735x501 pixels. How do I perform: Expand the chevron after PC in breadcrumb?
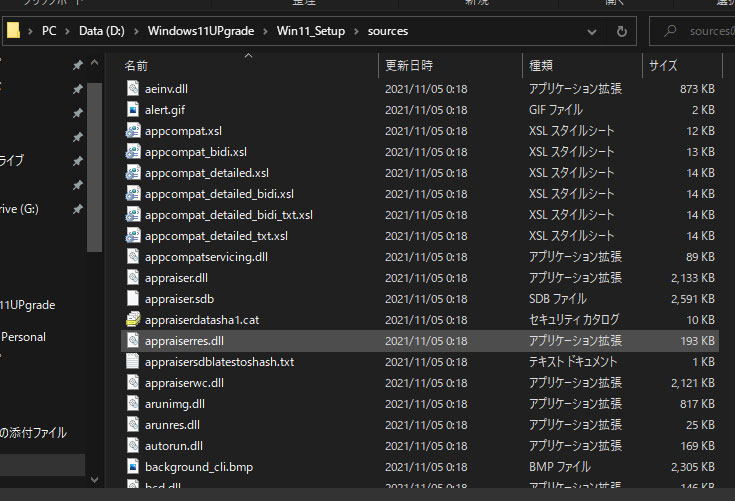(68, 31)
